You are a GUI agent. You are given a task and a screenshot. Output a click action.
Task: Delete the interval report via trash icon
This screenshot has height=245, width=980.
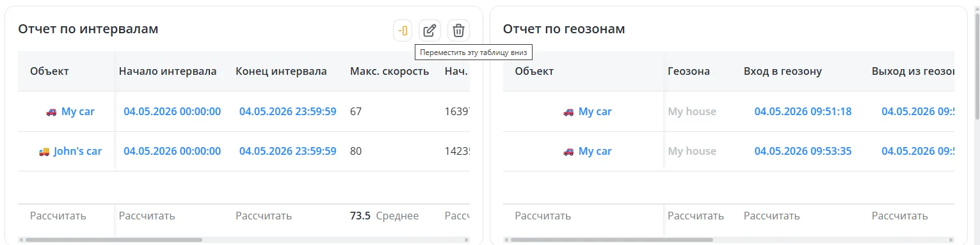click(x=458, y=30)
